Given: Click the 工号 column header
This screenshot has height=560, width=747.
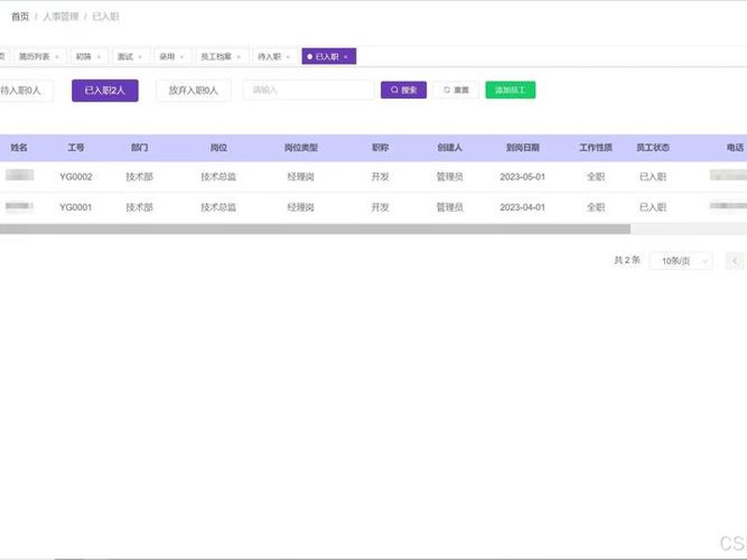Looking at the screenshot, I should point(76,147).
